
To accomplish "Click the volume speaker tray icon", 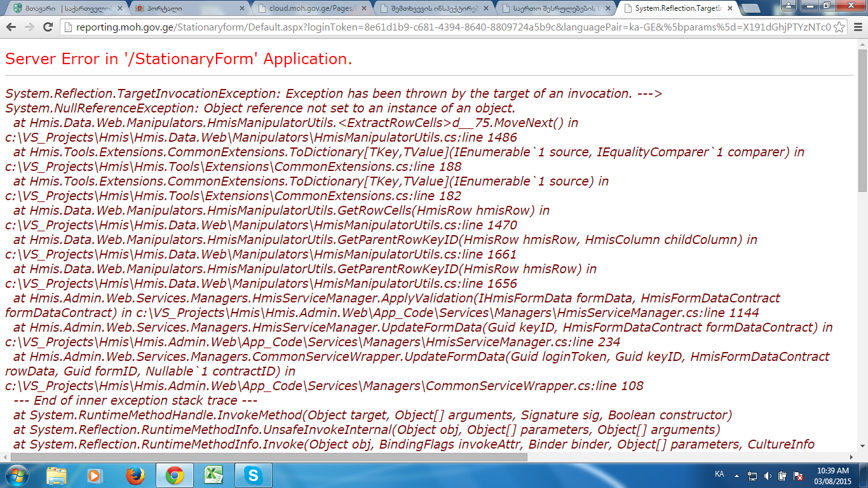I will 768,475.
